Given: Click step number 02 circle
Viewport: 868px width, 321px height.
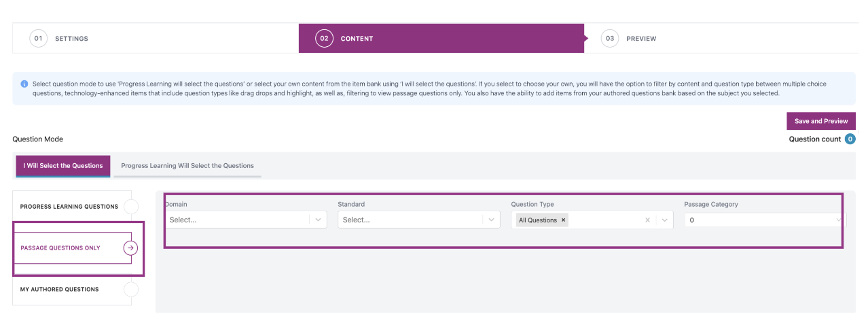Looking at the screenshot, I should (x=324, y=39).
